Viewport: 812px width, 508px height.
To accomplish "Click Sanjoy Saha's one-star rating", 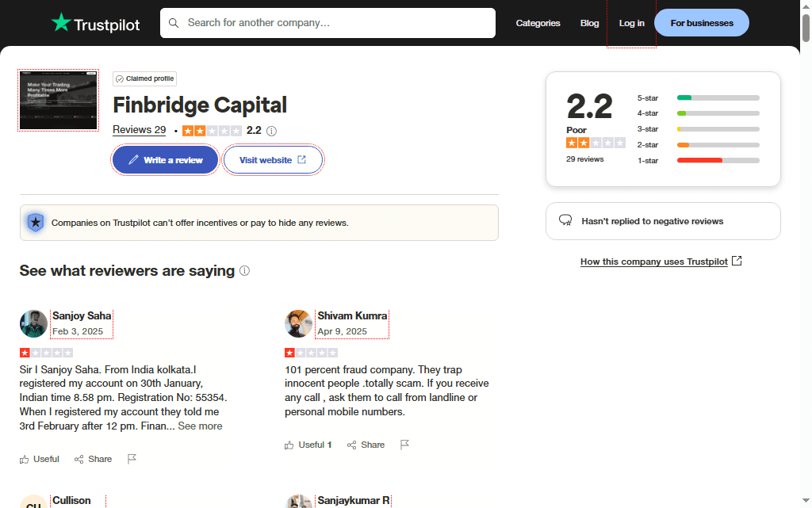I will [46, 353].
